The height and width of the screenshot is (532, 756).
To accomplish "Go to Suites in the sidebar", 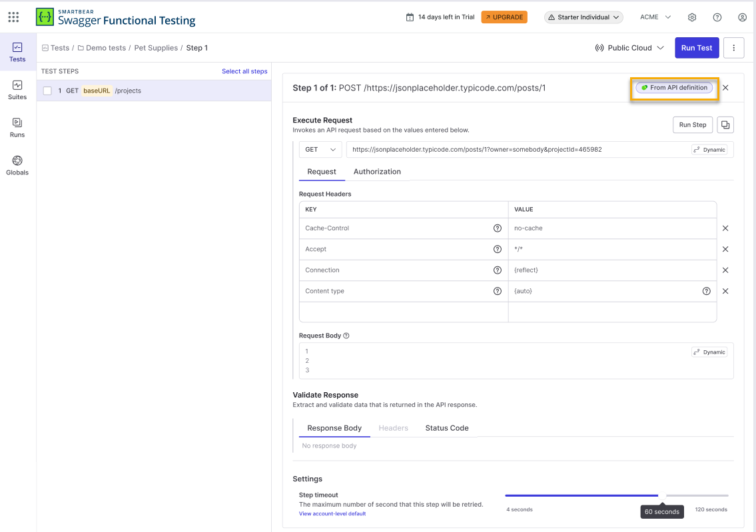I will [17, 90].
